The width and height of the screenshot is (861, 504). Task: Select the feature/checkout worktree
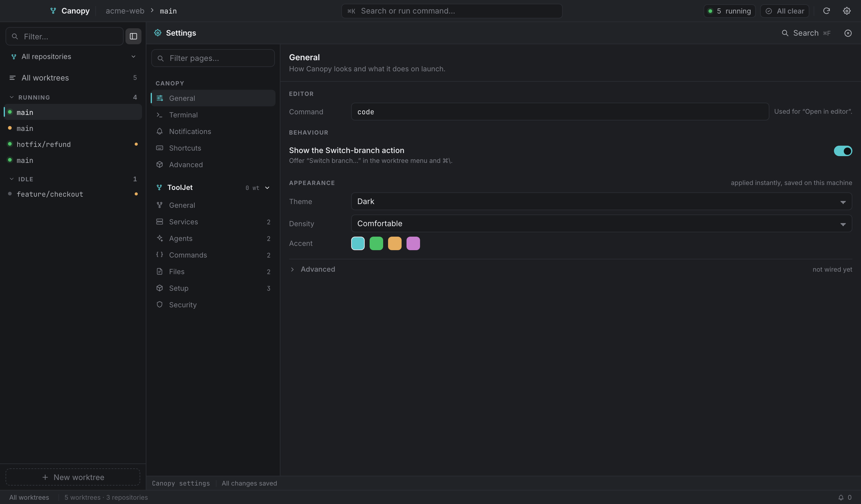tap(73, 194)
